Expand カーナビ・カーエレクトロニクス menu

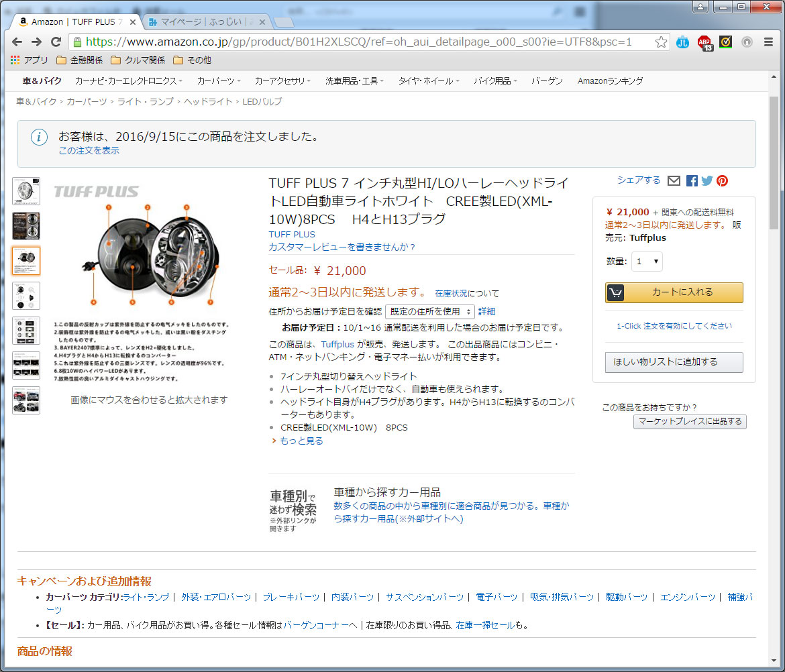128,81
